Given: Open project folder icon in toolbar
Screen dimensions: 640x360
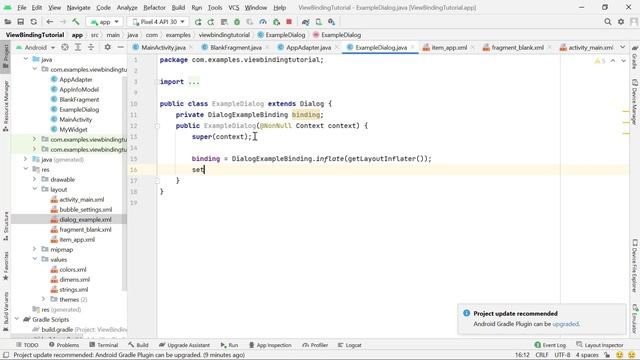Looking at the screenshot, I should [x=7, y=22].
